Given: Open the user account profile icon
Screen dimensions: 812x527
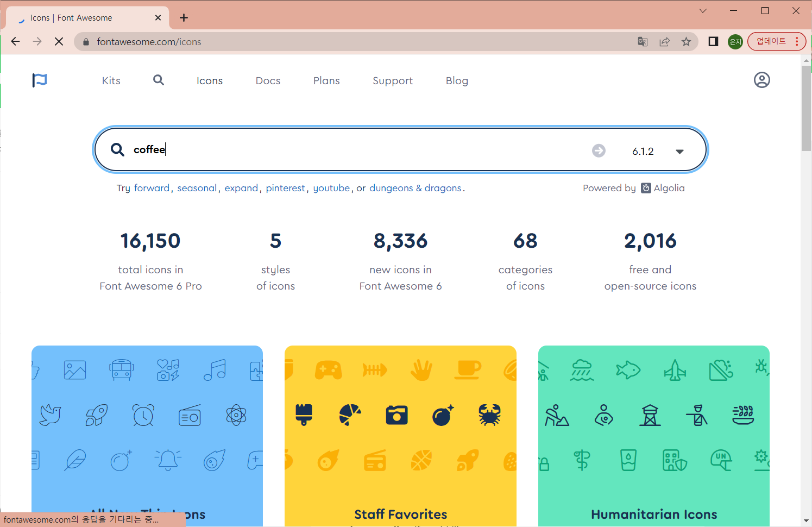Looking at the screenshot, I should pyautogui.click(x=762, y=80).
